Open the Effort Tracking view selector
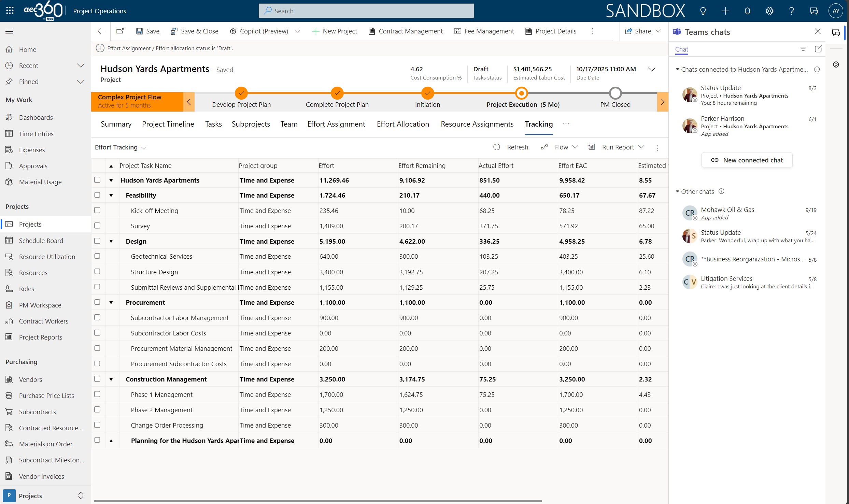 [120, 147]
